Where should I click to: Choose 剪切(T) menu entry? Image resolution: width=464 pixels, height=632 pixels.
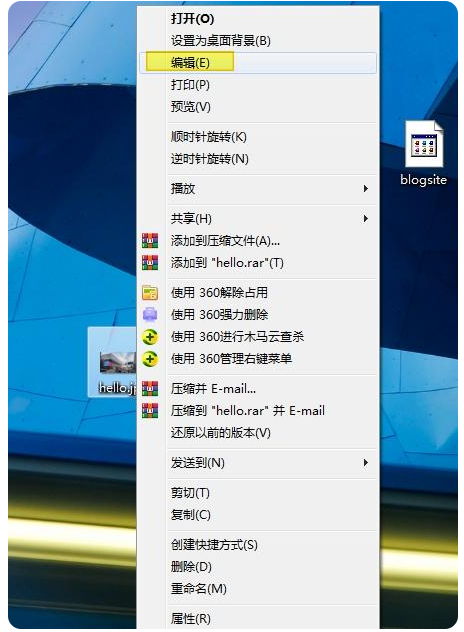(258, 493)
